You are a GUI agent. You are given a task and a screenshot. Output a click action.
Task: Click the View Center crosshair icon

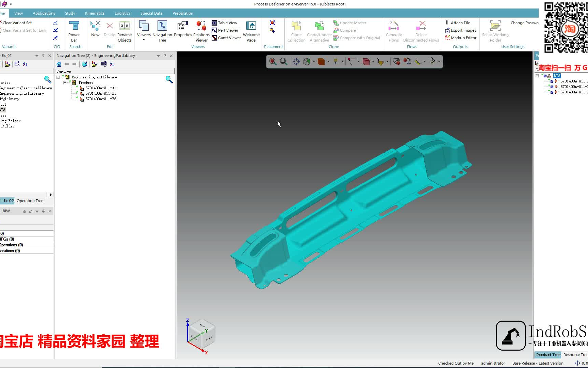296,61
